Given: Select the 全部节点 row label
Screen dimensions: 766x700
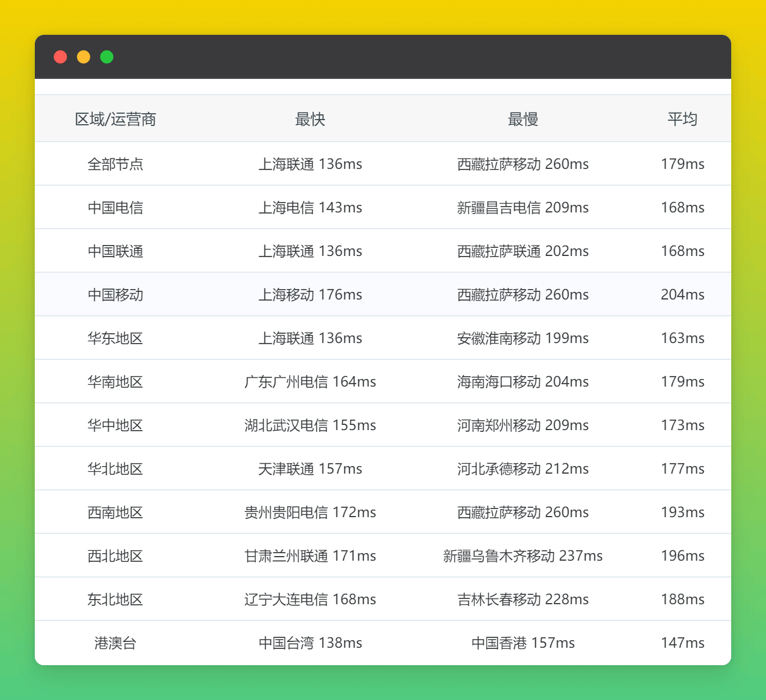Looking at the screenshot, I should coord(115,164).
